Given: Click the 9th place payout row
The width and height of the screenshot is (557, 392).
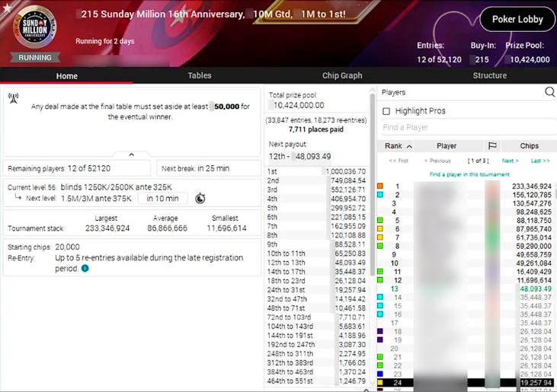Looking at the screenshot, I should pyautogui.click(x=316, y=244).
